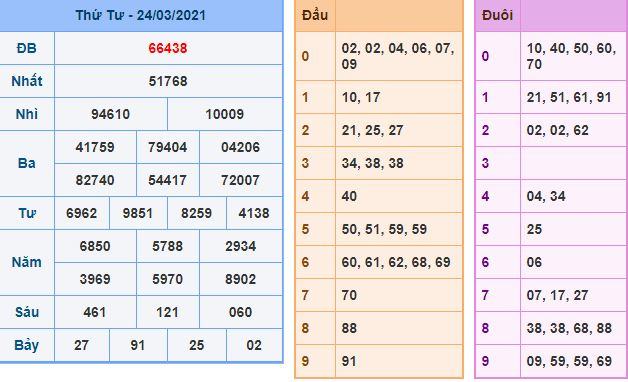Click Đầu row 1 values 10, 17
The image size is (628, 382).
click(x=361, y=97)
